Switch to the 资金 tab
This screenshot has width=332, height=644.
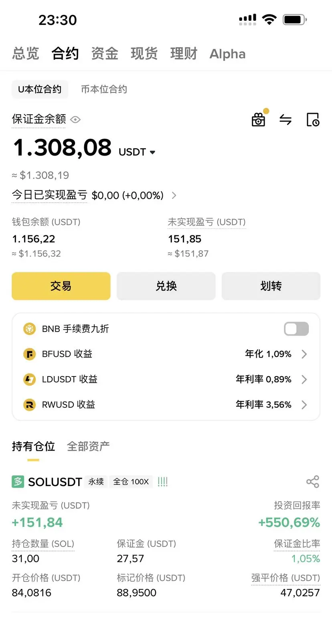(105, 53)
